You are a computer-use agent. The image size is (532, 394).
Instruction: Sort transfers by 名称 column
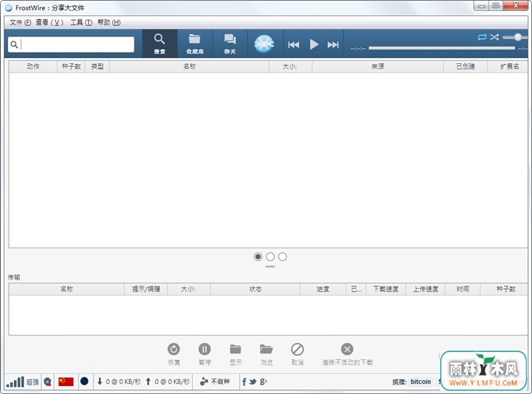(x=66, y=289)
